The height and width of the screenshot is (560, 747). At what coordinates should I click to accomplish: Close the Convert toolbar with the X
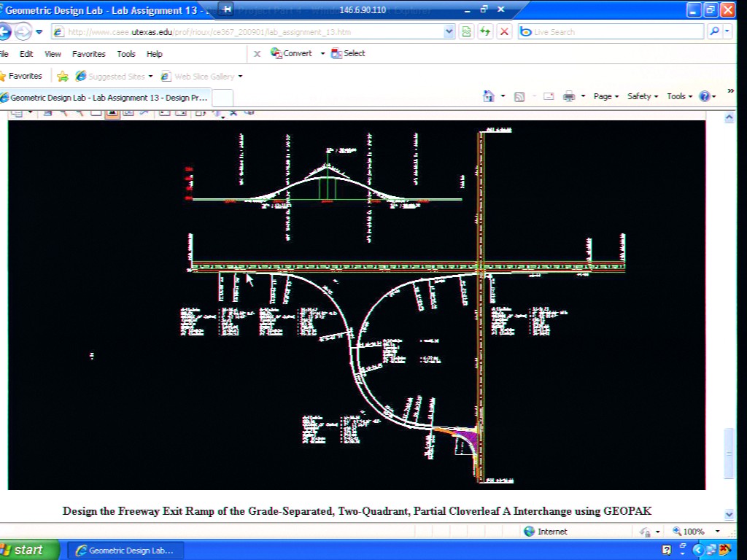pyautogui.click(x=257, y=54)
